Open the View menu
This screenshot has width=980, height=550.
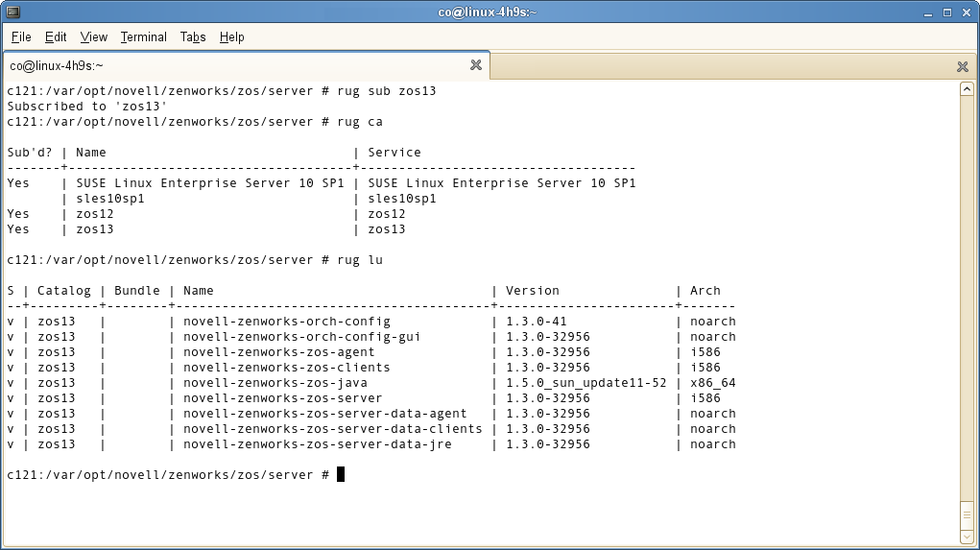coord(94,36)
